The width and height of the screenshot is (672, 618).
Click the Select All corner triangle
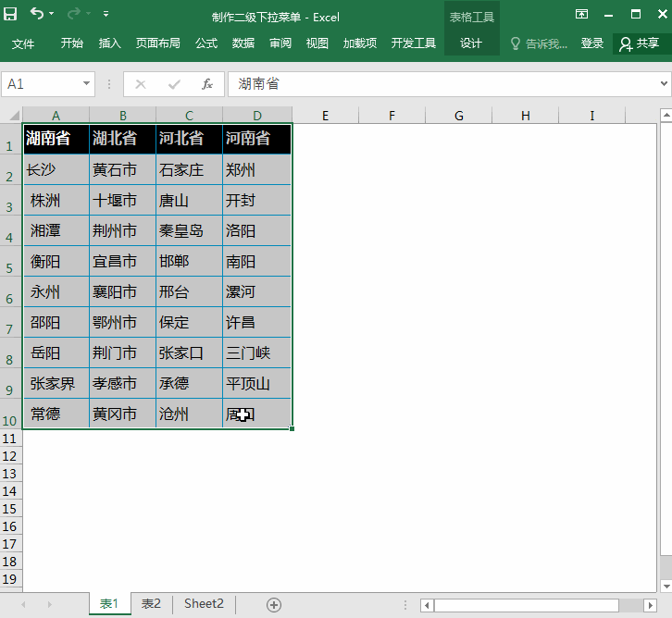[x=14, y=116]
